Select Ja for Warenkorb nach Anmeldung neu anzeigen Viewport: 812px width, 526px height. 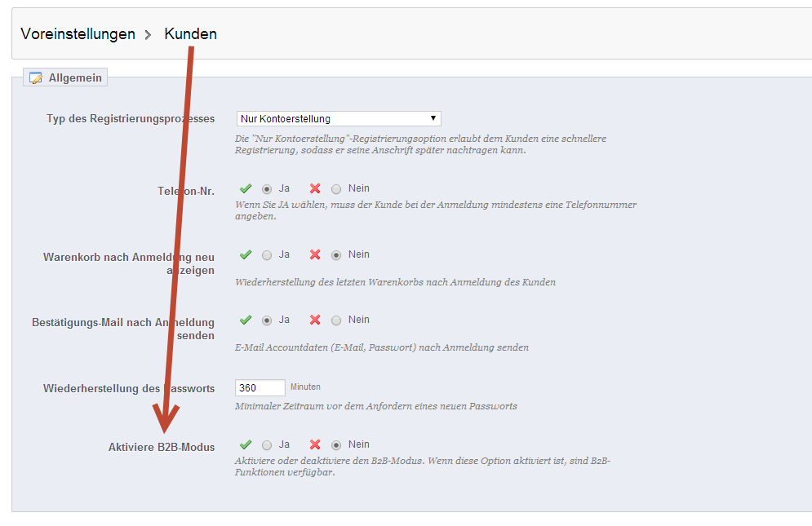coord(267,255)
